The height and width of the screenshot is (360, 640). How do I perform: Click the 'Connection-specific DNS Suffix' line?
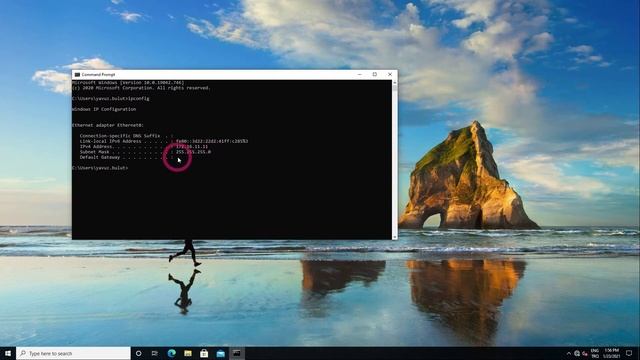coord(126,136)
